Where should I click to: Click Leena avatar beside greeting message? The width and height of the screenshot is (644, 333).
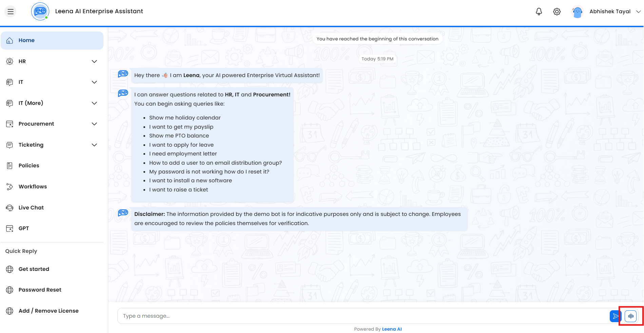tap(123, 74)
